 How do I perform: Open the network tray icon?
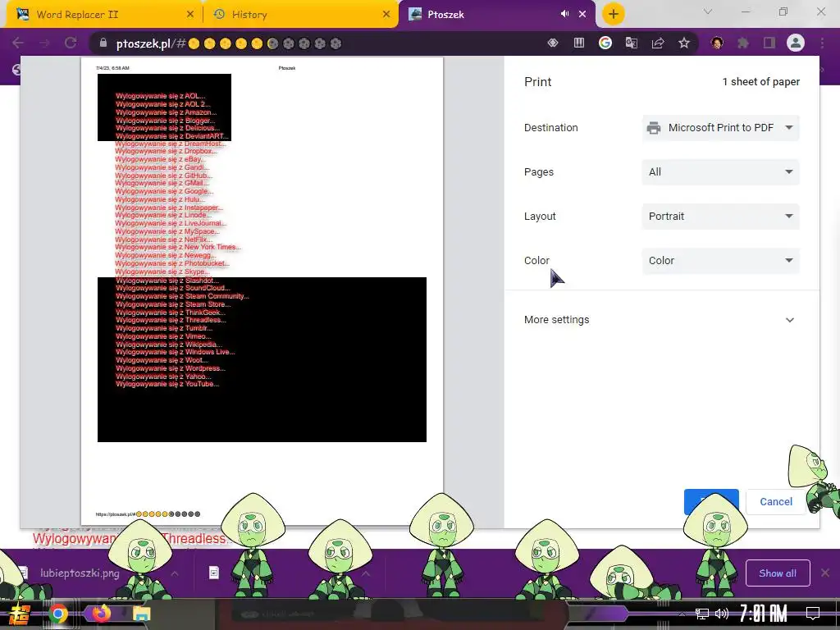click(x=702, y=614)
